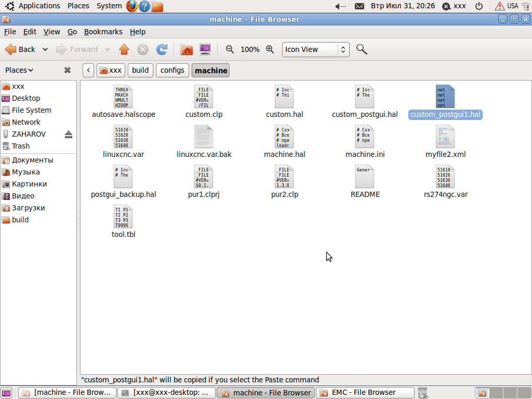This screenshot has width=532, height=399.
Task: Select the autosave.halscope file
Action: 124,101
